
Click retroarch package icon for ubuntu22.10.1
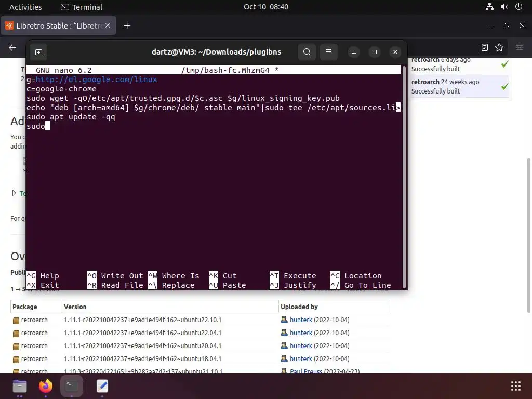tap(16, 320)
